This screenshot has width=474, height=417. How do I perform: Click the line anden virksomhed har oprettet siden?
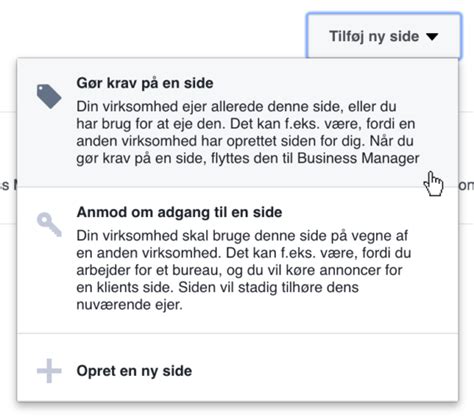[245, 141]
